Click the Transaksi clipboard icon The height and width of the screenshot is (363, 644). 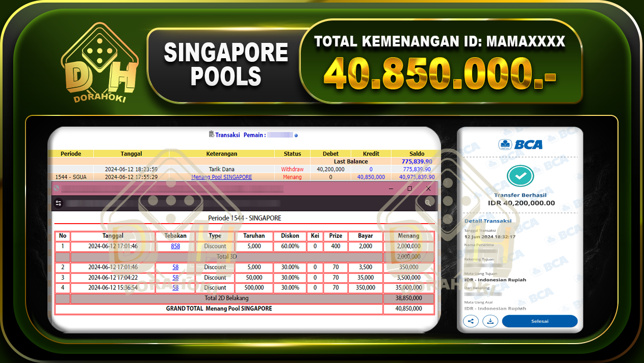(x=211, y=134)
